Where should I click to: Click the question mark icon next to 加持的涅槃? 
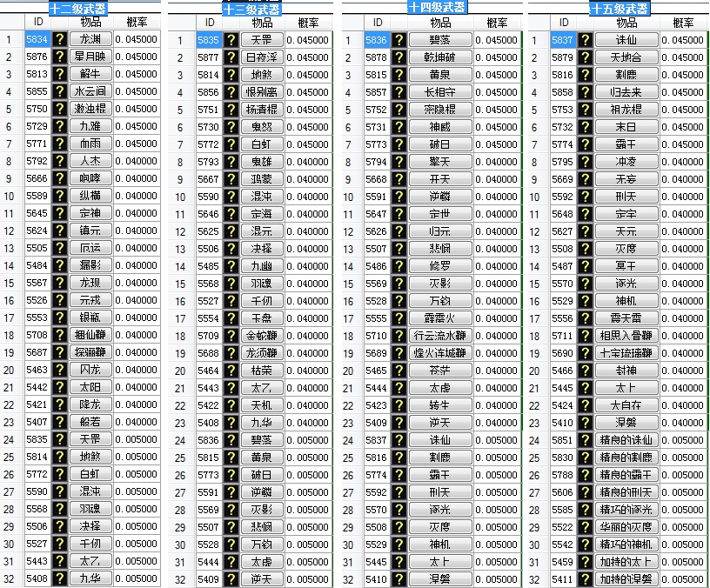(x=585, y=579)
